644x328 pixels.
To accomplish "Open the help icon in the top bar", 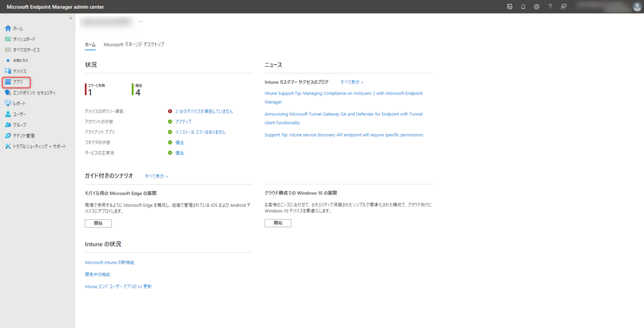I will (550, 7).
